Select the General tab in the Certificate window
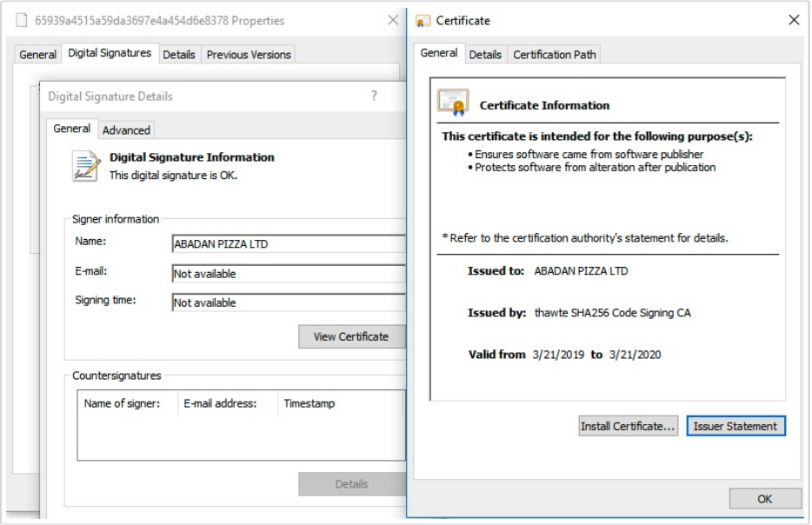 [x=439, y=53]
